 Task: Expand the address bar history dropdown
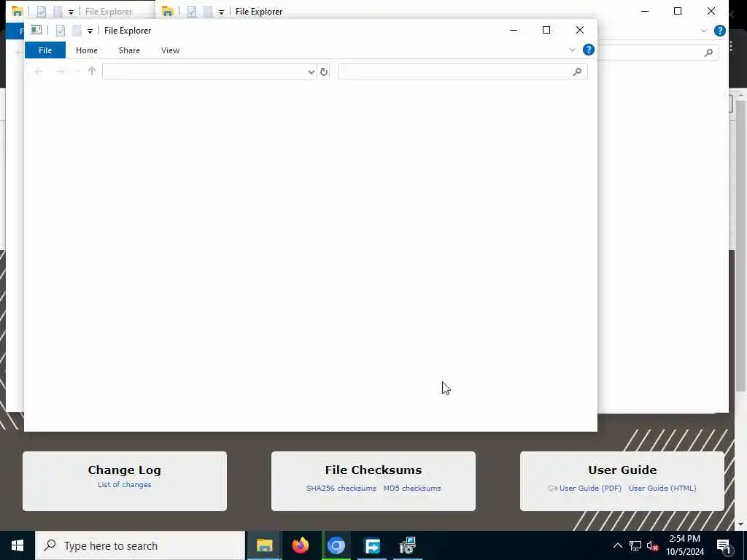[x=311, y=72]
